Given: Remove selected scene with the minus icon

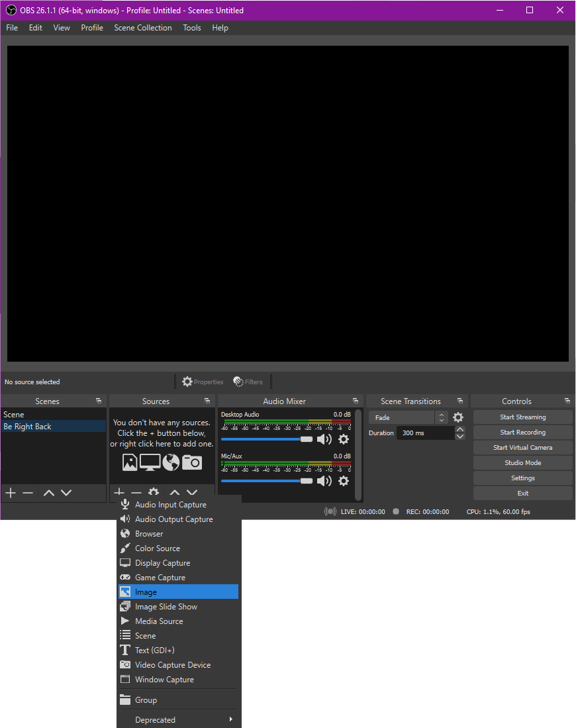Looking at the screenshot, I should coord(27,492).
